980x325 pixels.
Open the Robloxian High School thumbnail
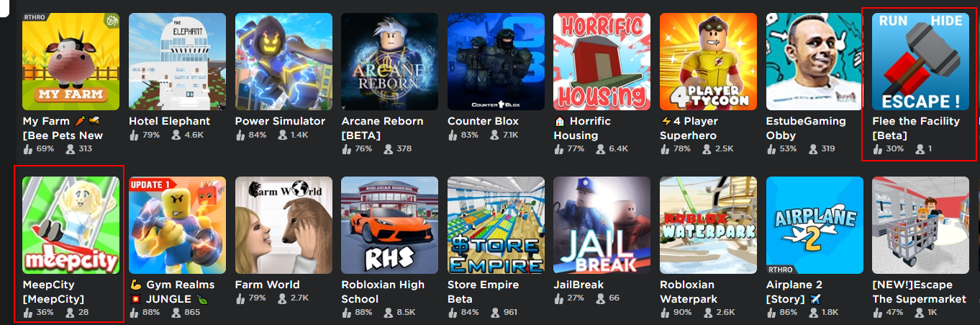(390, 226)
